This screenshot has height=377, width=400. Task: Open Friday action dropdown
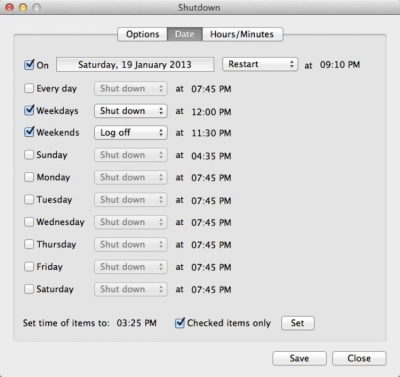pyautogui.click(x=131, y=267)
